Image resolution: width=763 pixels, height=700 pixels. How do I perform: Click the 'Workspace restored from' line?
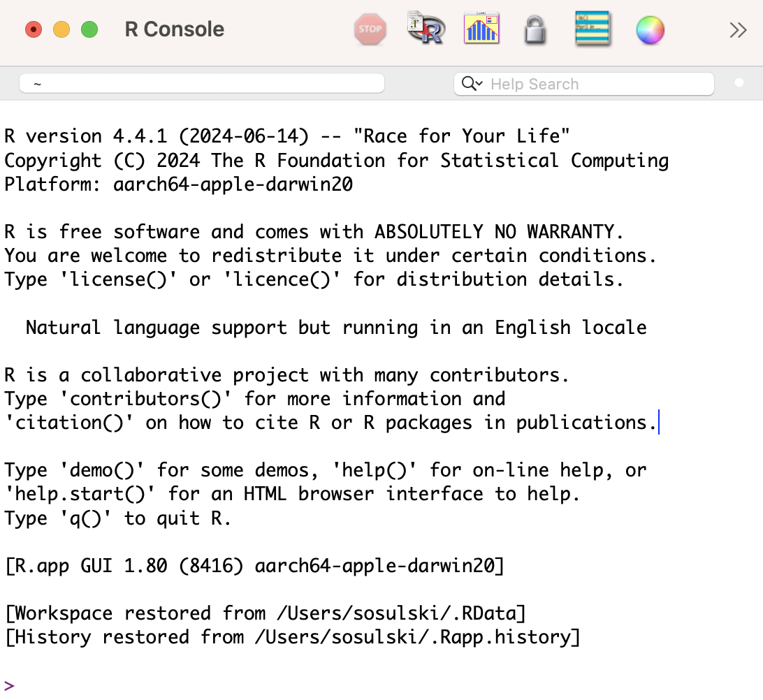(266, 614)
